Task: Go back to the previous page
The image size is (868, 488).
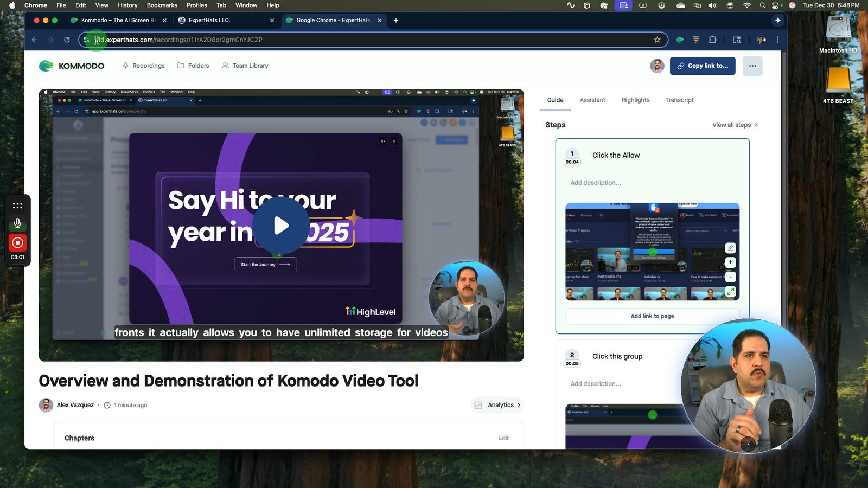Action: coord(34,40)
